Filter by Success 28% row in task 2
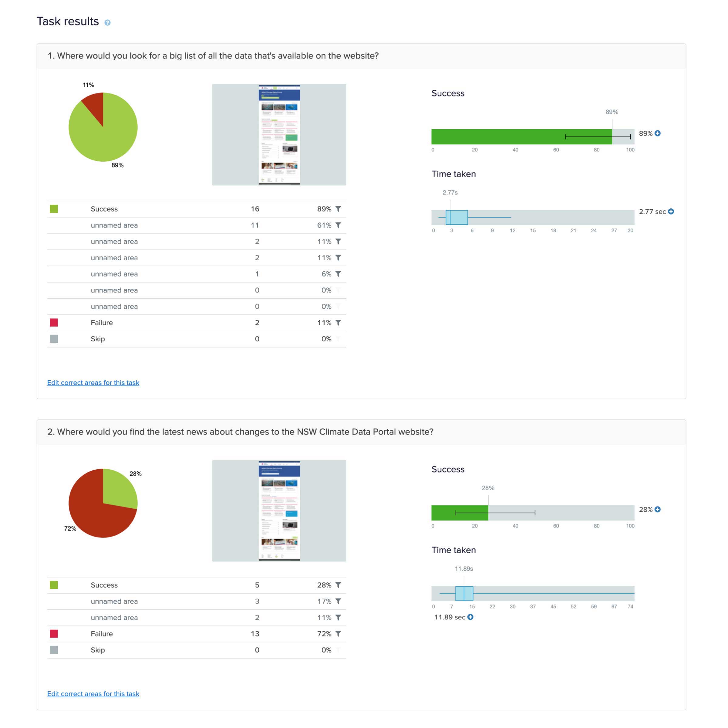Screen dimensions: 728x728 click(339, 585)
